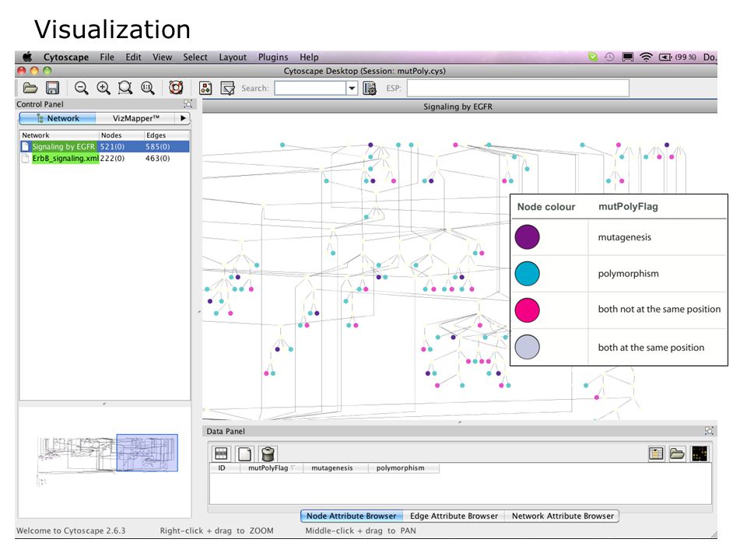Open the Plugins menu
The width and height of the screenshot is (747, 560).
point(273,57)
